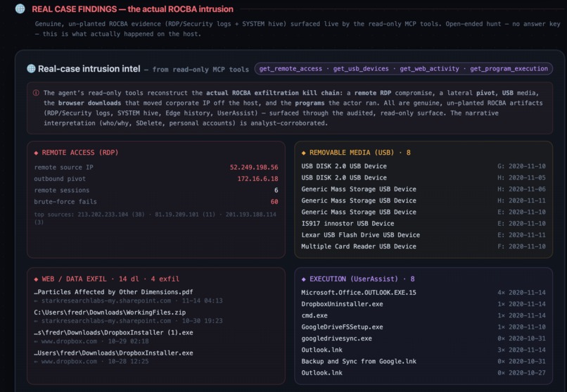Click the diamond icon beside EXECUTION (UserAssist)
The height and width of the screenshot is (392, 567).
point(303,279)
